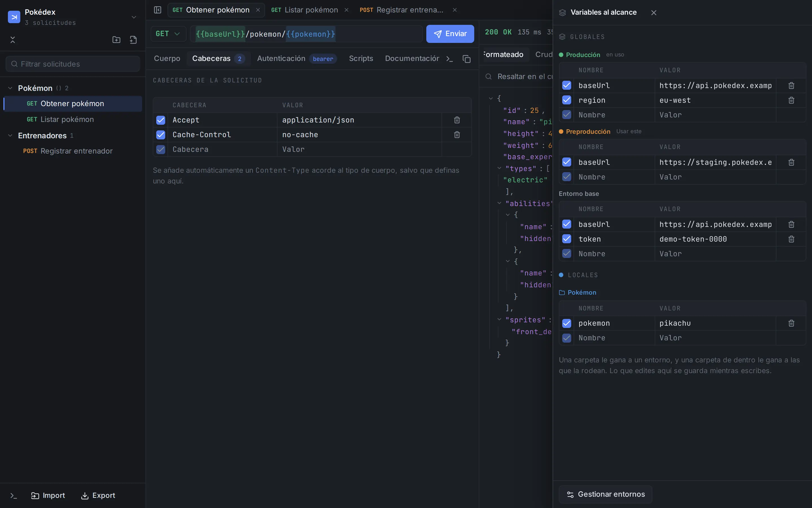
Task: Click the Gestionar entornos button
Action: [x=605, y=494]
